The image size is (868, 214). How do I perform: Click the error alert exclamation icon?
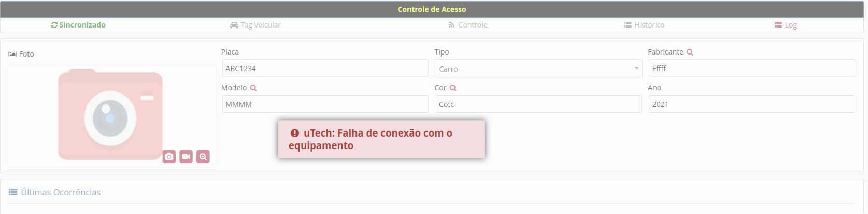(x=295, y=133)
